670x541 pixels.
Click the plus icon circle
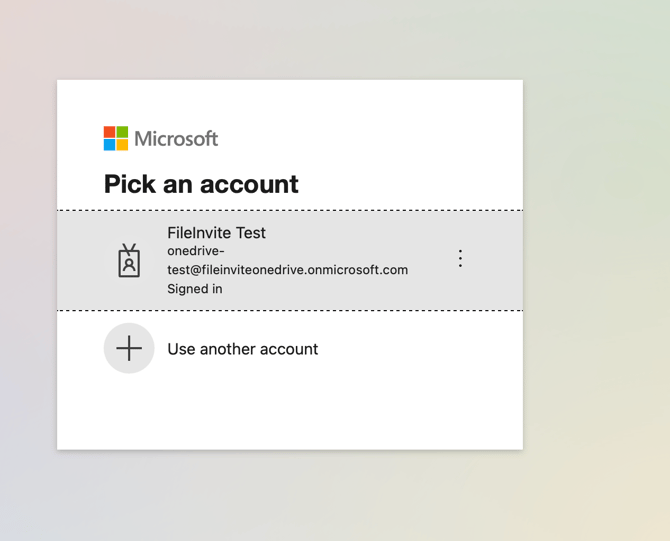[129, 348]
